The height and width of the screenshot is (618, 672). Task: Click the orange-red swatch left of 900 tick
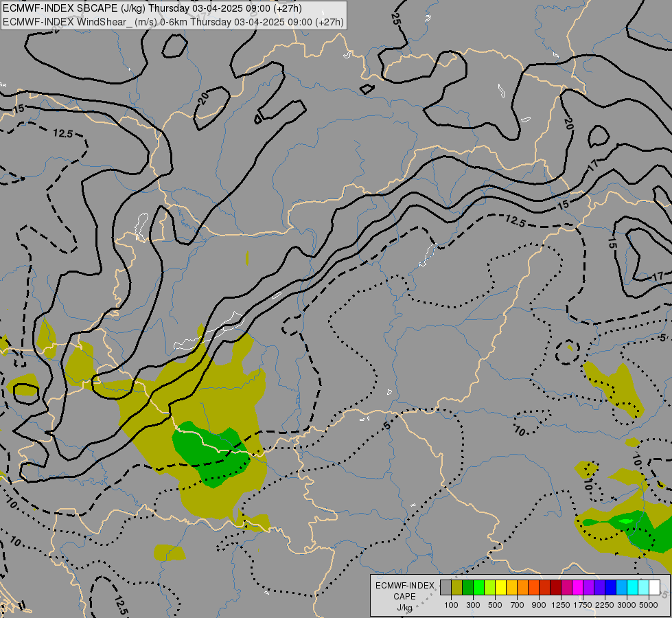coord(533,587)
